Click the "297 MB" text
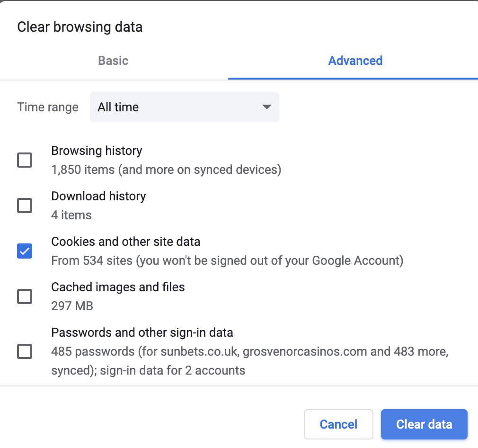The image size is (478, 448). coord(72,306)
